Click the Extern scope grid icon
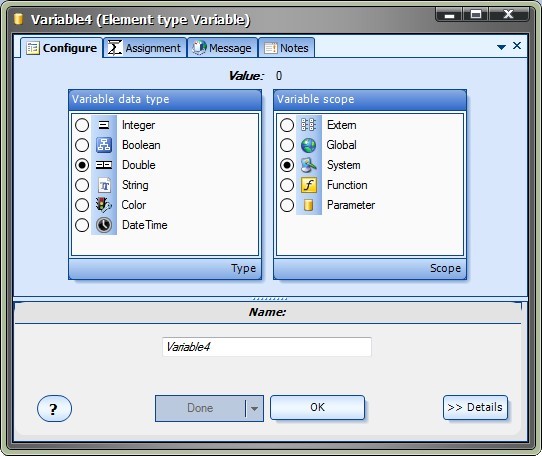542x456 pixels. pos(308,125)
